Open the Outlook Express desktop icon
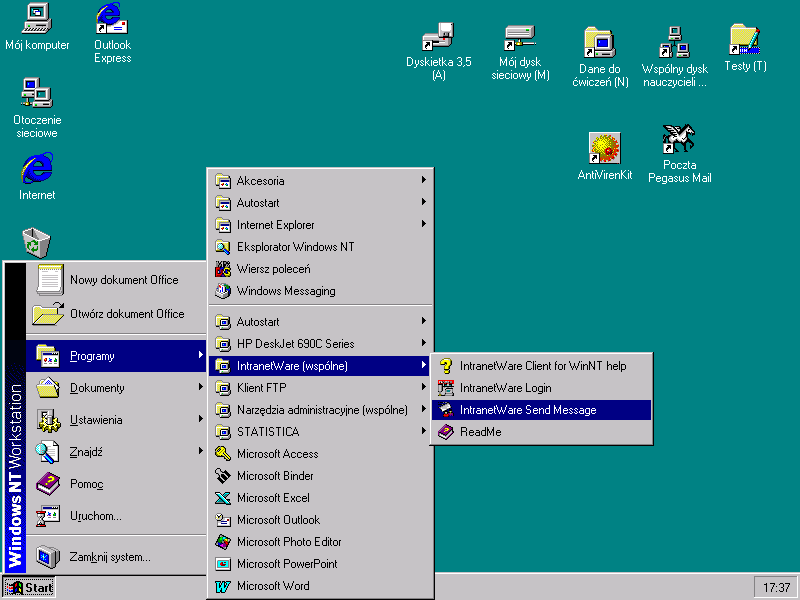The height and width of the screenshot is (600, 800). [111, 20]
